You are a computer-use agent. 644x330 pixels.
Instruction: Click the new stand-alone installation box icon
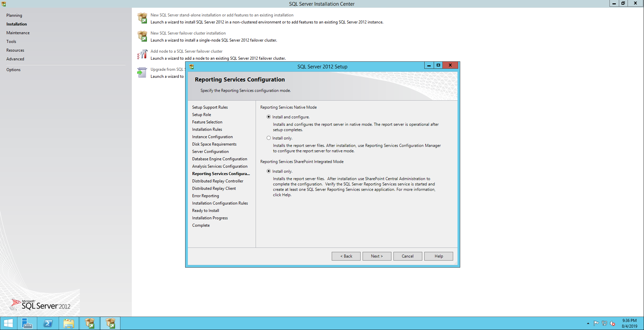pyautogui.click(x=143, y=18)
